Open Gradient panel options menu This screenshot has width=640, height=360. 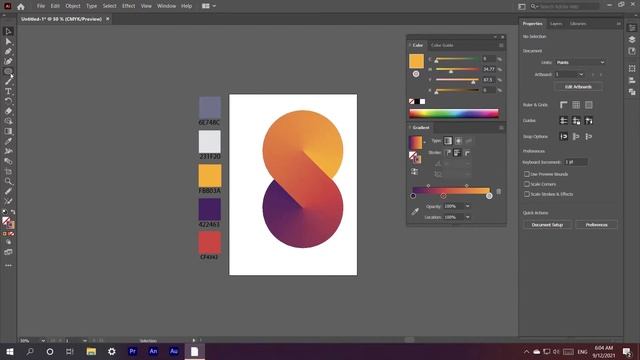pyautogui.click(x=501, y=128)
